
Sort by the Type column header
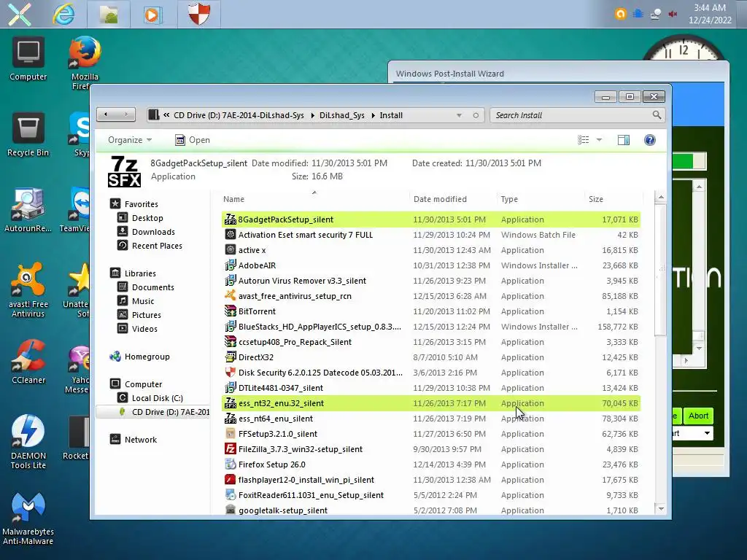click(x=541, y=199)
